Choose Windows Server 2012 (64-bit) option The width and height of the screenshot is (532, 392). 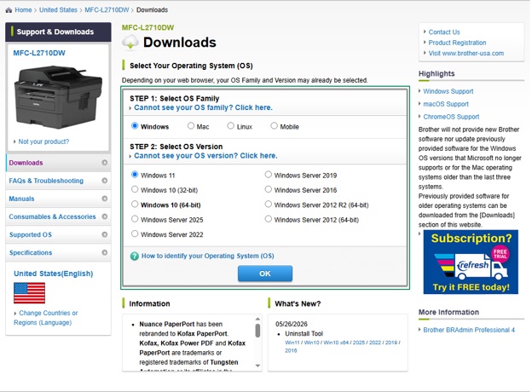pos(269,219)
